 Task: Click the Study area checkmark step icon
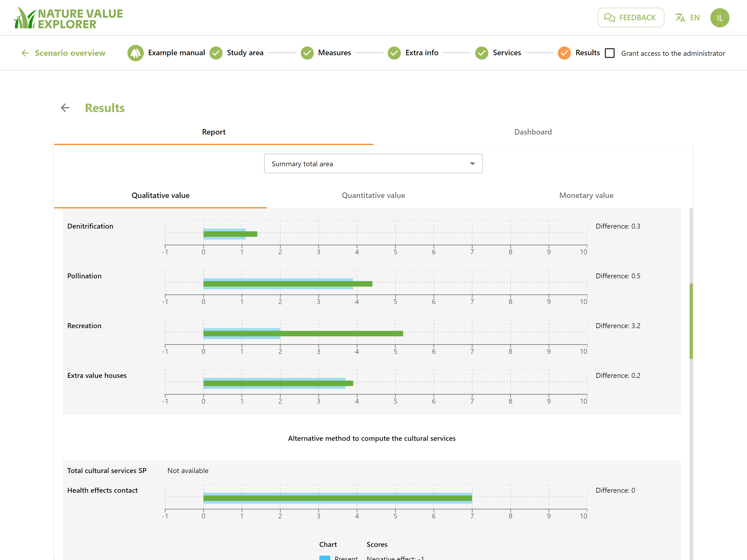(216, 53)
